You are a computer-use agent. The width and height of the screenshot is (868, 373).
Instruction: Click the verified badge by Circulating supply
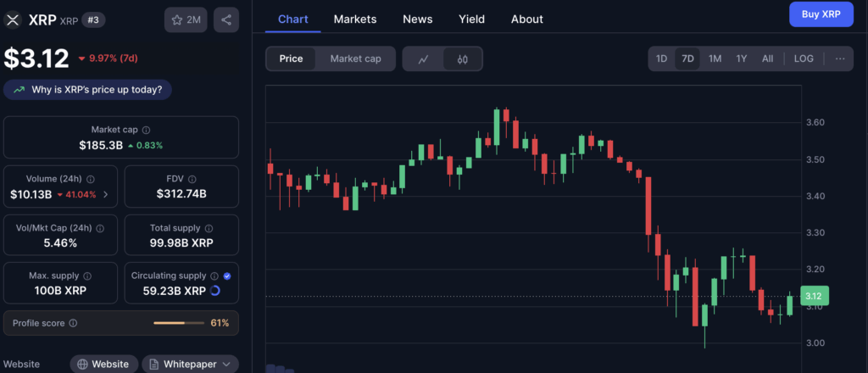227,276
